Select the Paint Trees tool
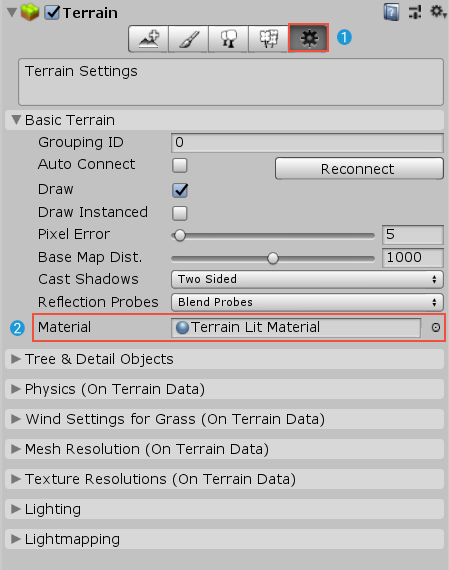The image size is (449, 570). 228,39
